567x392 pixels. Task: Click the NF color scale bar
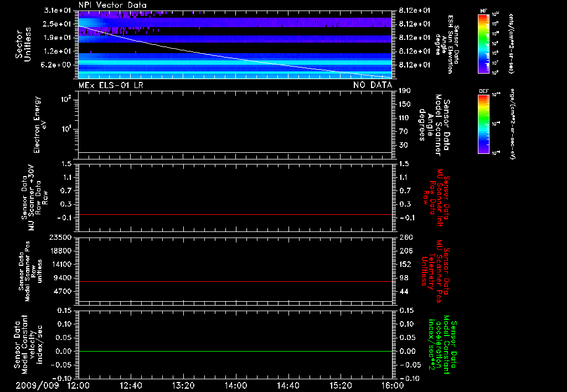pos(484,43)
